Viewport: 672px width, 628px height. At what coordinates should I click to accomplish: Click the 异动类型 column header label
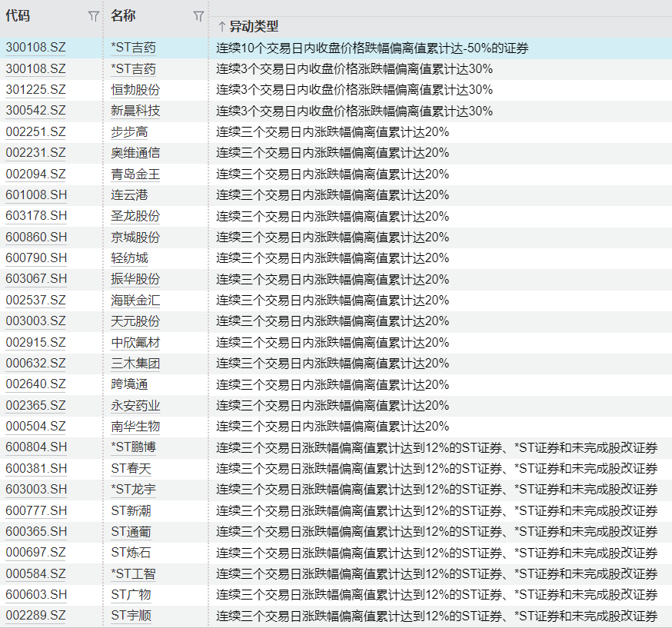pyautogui.click(x=254, y=27)
